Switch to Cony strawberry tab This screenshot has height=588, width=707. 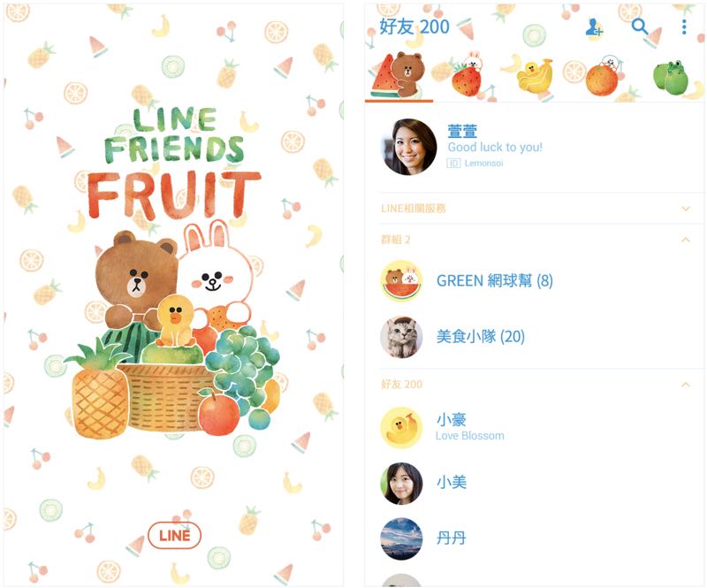pos(468,74)
